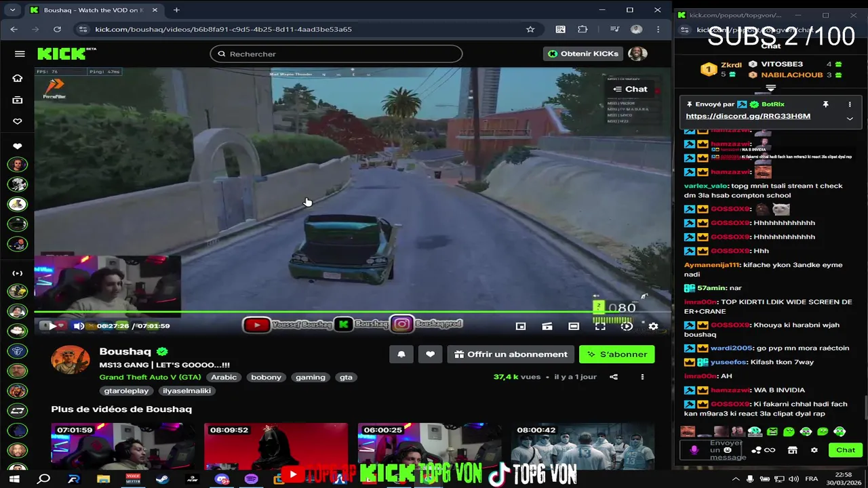Toggle theater mode on the player

(x=574, y=326)
